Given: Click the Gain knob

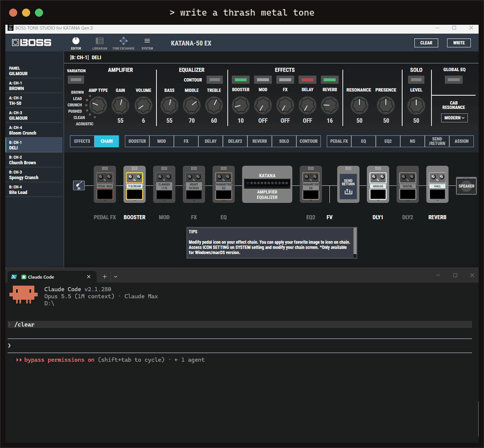Looking at the screenshot, I should (120, 105).
